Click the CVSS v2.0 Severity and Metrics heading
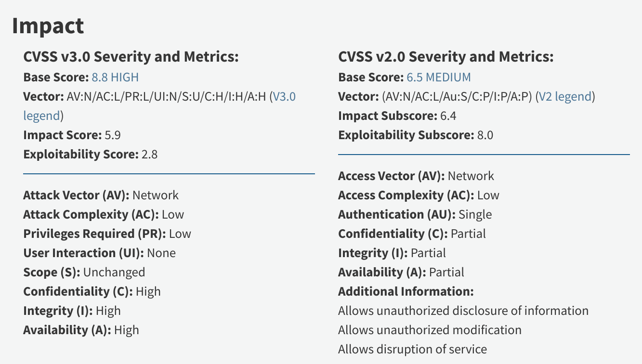The height and width of the screenshot is (364, 642). 446,57
